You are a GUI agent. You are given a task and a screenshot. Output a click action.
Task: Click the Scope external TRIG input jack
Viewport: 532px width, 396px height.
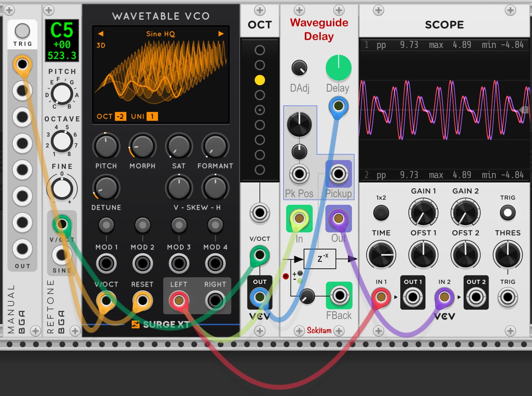(507, 297)
